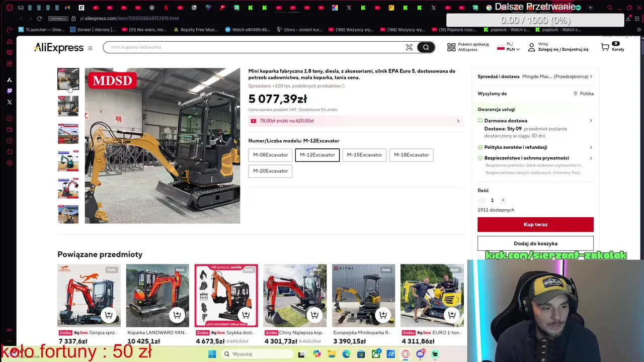Add Szybka dostawa excavator to cart
Viewport: 644px width, 362px height.
point(246,315)
